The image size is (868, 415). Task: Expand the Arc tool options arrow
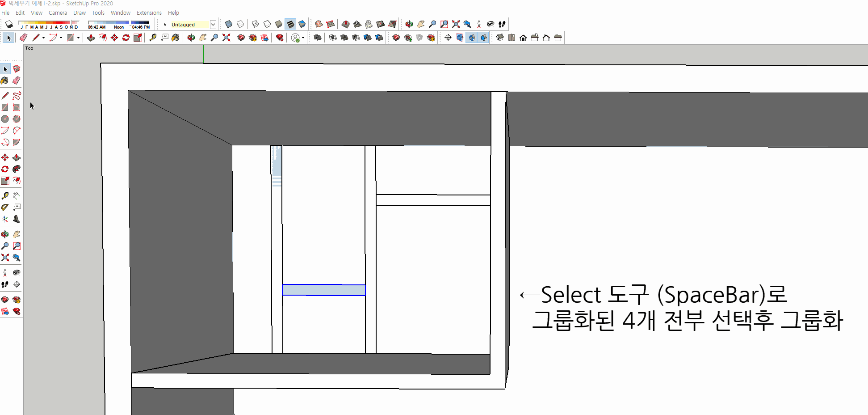click(x=61, y=38)
